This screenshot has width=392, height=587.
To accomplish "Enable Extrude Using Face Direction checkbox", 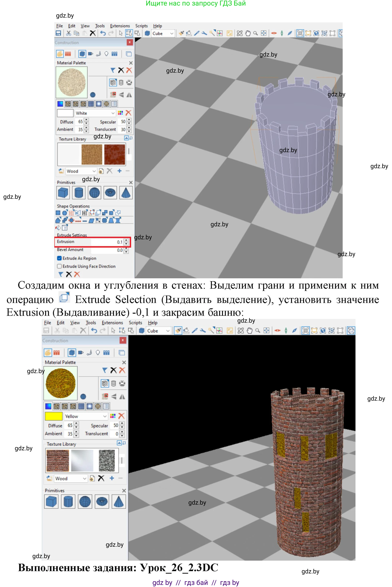I will [x=59, y=266].
